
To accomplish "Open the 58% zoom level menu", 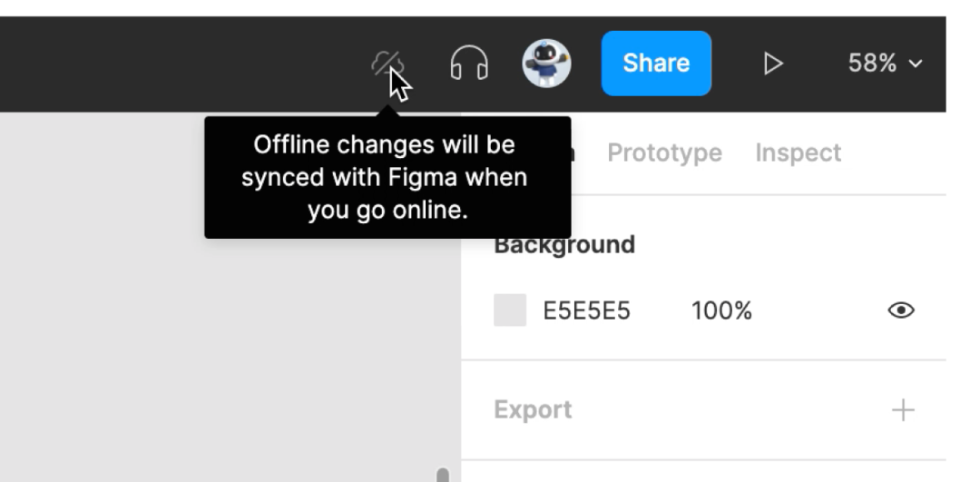I will 885,64.
